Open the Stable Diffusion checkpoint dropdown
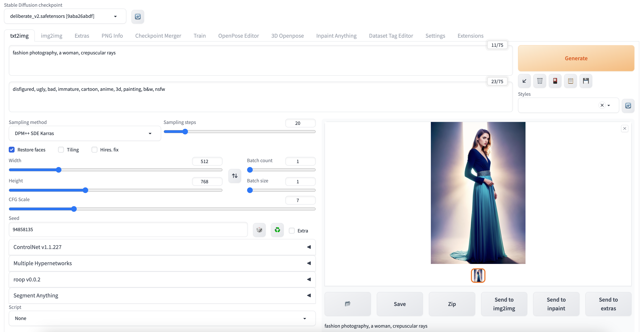The height and width of the screenshot is (332, 644). (x=65, y=16)
